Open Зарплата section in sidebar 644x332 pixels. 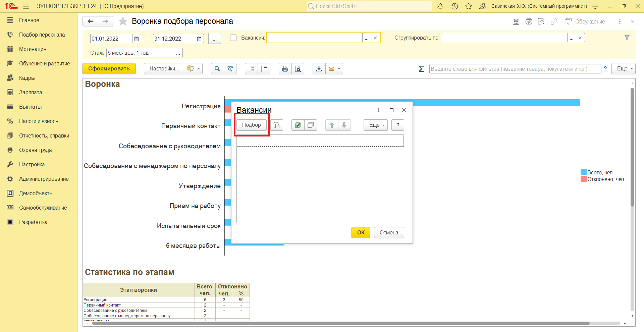(x=31, y=93)
